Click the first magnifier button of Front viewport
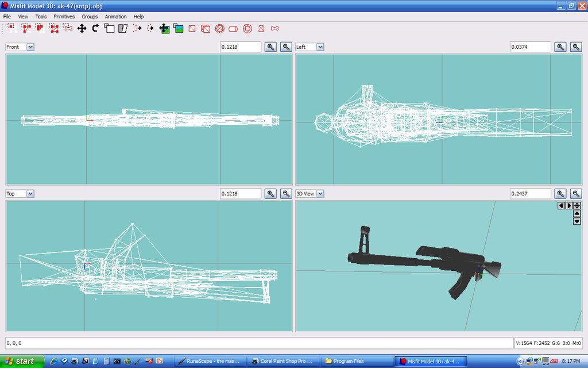This screenshot has width=588, height=368. point(271,47)
